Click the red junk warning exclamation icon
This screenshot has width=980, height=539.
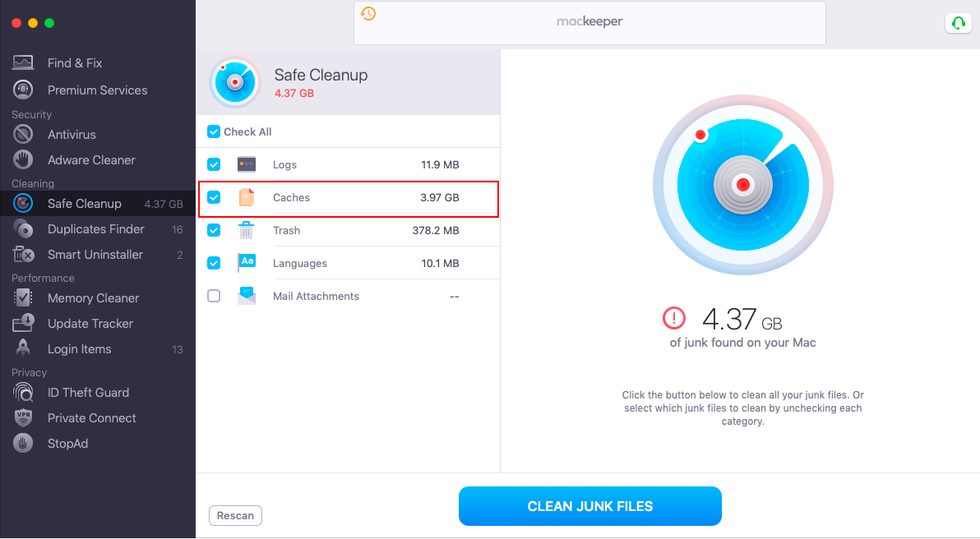coord(674,318)
